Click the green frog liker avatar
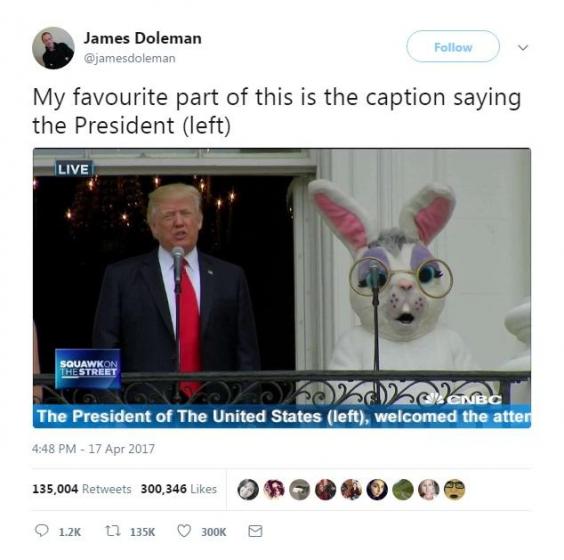The image size is (564, 560). pyautogui.click(x=403, y=489)
